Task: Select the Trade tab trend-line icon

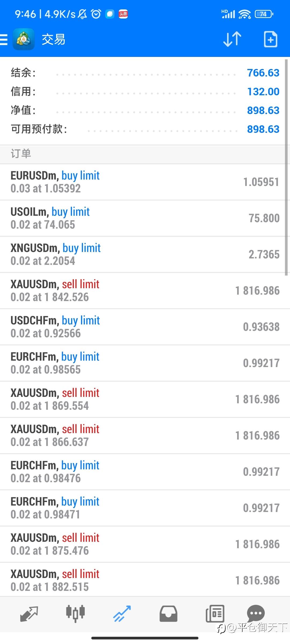Action: tap(122, 613)
